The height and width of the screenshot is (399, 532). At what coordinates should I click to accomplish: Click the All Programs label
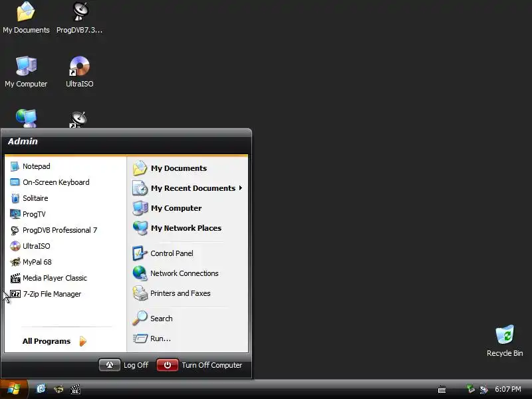click(47, 341)
